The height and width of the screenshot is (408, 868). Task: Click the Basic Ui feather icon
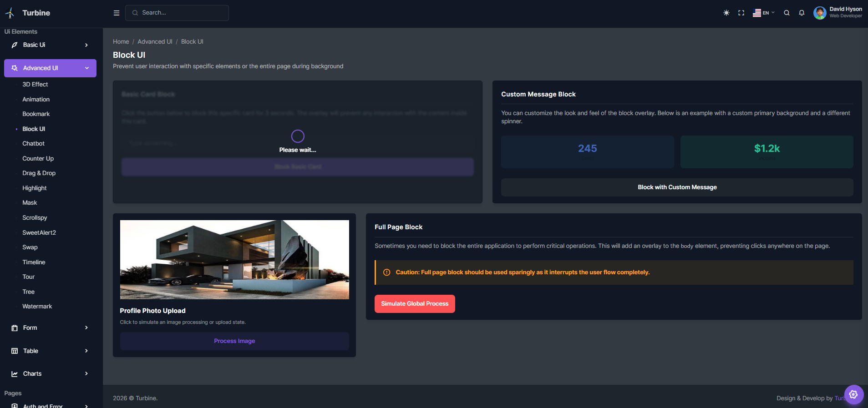click(15, 45)
